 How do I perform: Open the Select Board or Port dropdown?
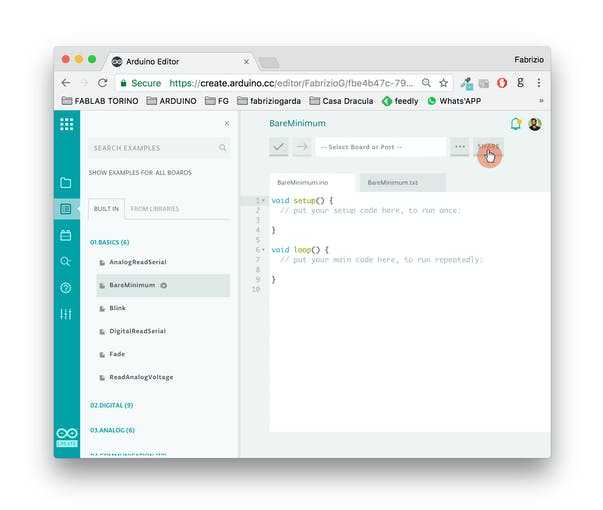[x=380, y=147]
